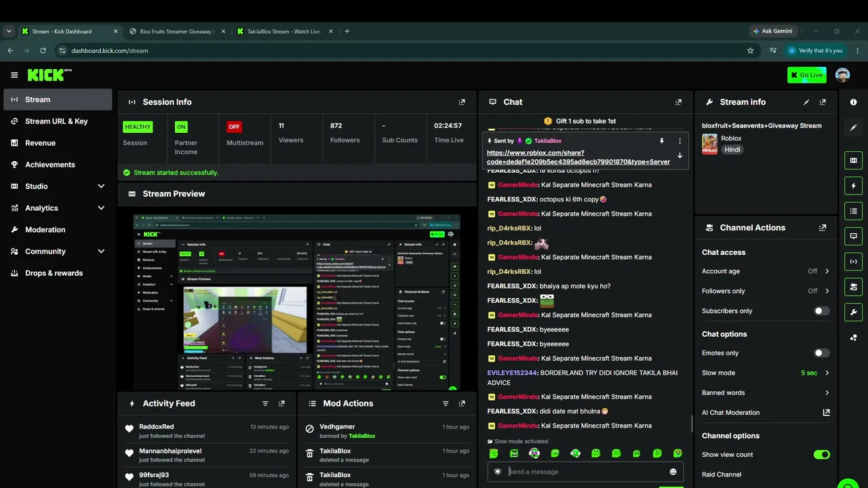Disable Show view count
The height and width of the screenshot is (488, 868).
(x=821, y=455)
